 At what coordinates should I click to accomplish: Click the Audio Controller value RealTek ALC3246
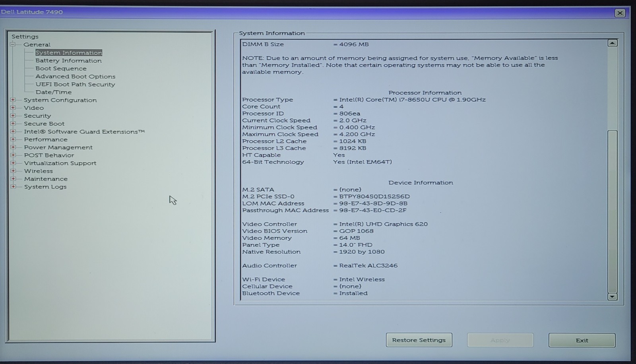tap(368, 265)
